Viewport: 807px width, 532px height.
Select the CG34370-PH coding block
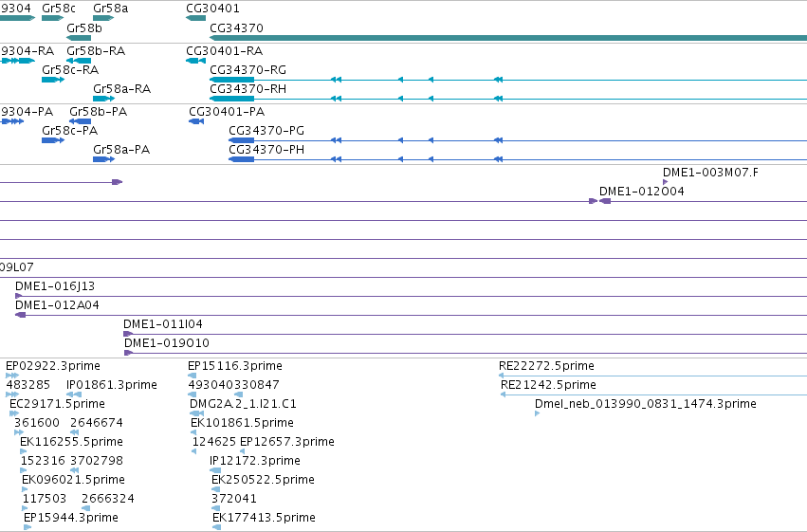pos(242,159)
